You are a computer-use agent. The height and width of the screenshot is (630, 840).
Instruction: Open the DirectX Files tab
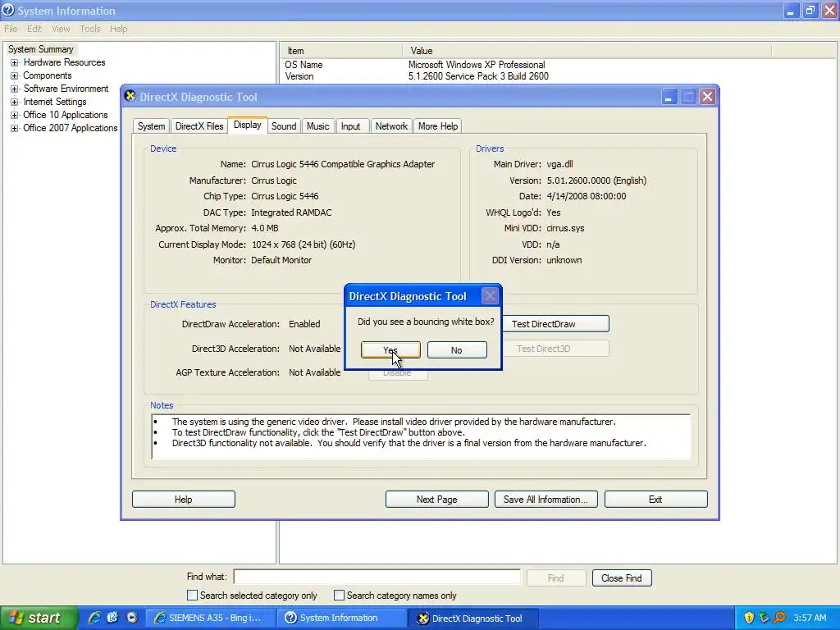point(199,126)
